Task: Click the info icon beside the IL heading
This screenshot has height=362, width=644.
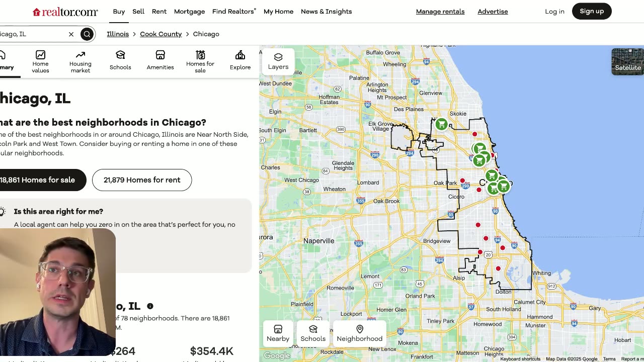Action: (x=150, y=306)
